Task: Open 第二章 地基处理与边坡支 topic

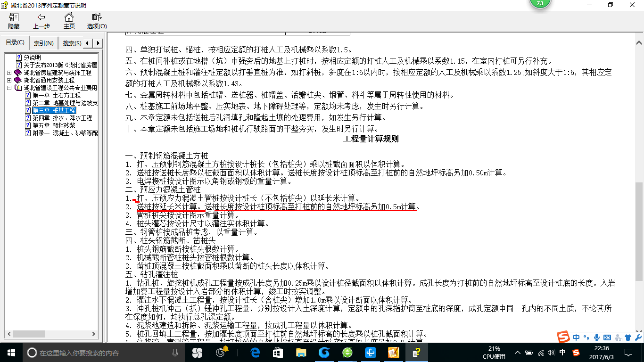Action: [x=65, y=103]
